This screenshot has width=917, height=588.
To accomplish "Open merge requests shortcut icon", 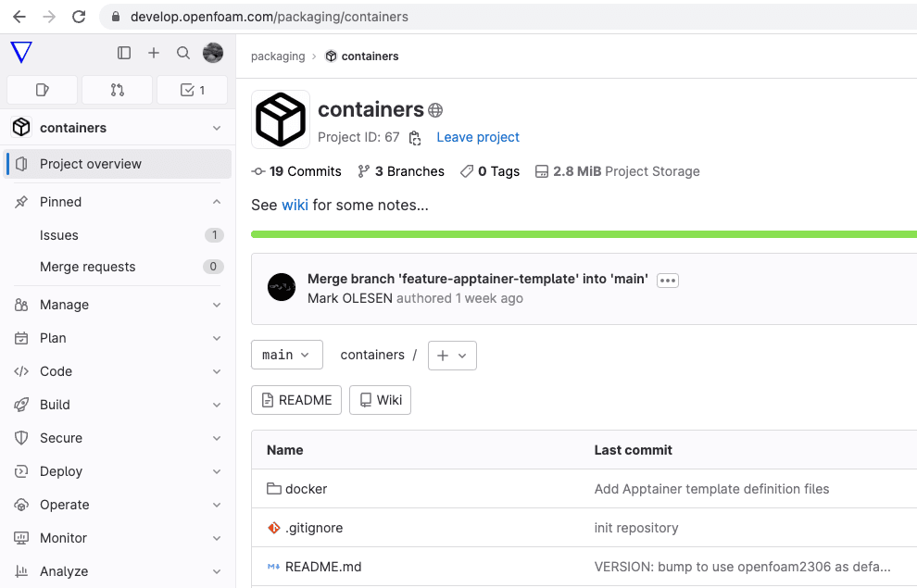I will tap(117, 90).
